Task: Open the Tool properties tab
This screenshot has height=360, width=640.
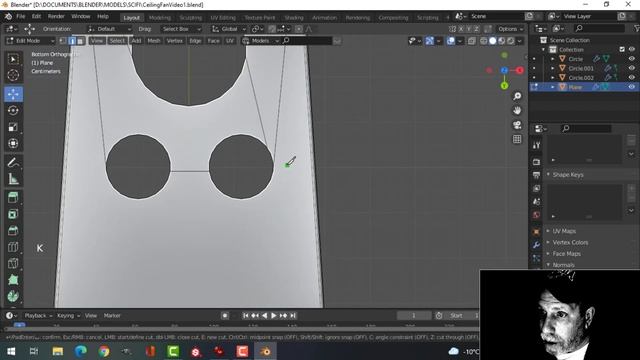Action: coord(536,144)
